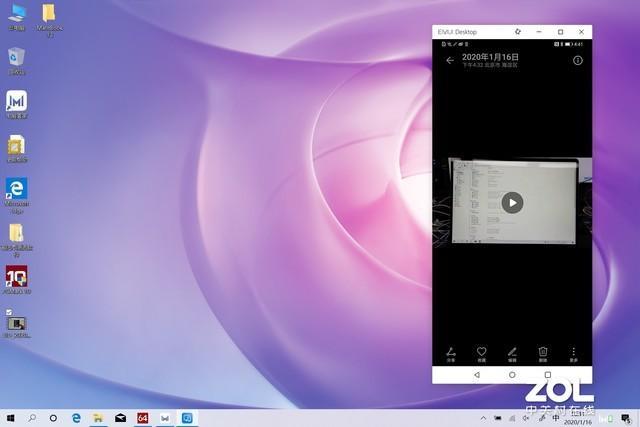The height and width of the screenshot is (427, 640).
Task: Open Microsoft Edge from the taskbar
Action: [76, 417]
